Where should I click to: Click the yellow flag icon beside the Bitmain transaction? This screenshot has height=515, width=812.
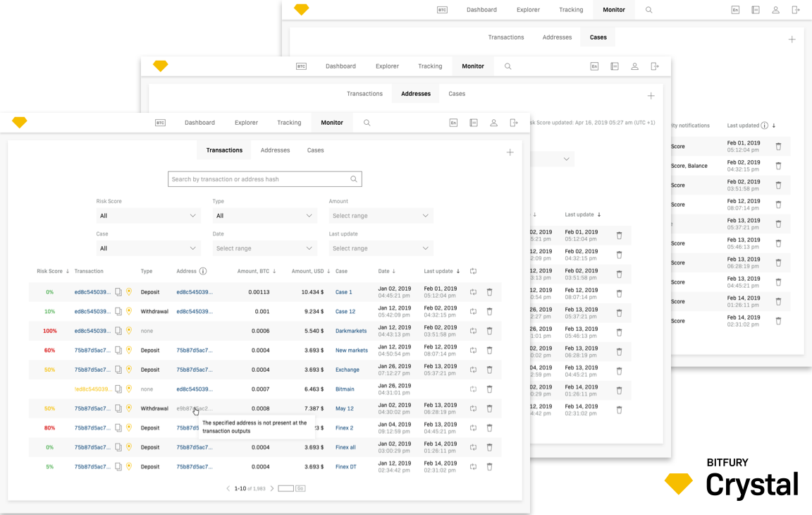coord(130,389)
